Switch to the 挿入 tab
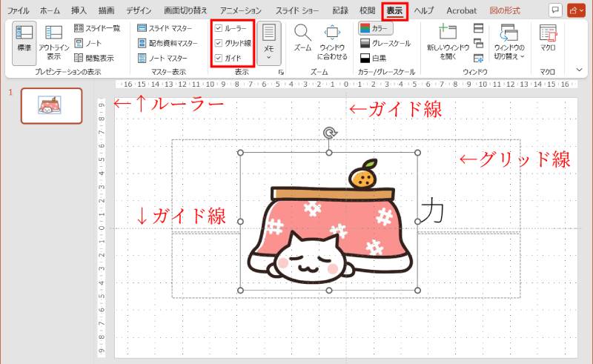 [x=79, y=10]
